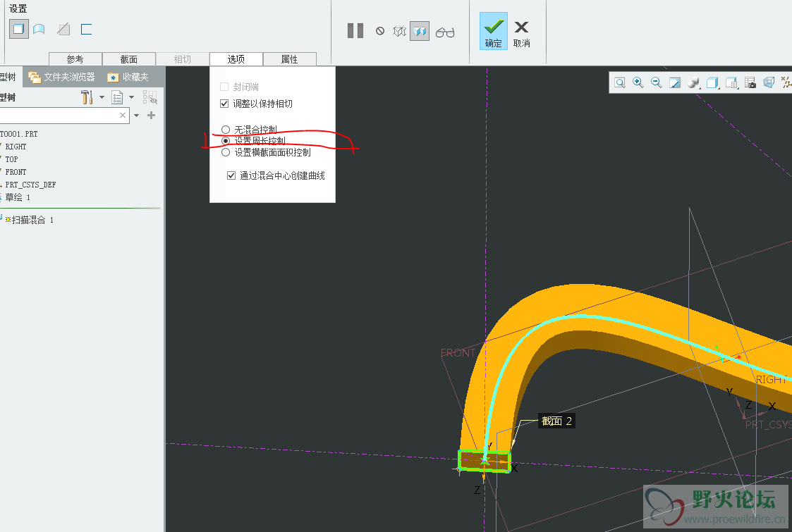792x532 pixels.
Task: Click the tree show list icon
Action: pos(117,97)
